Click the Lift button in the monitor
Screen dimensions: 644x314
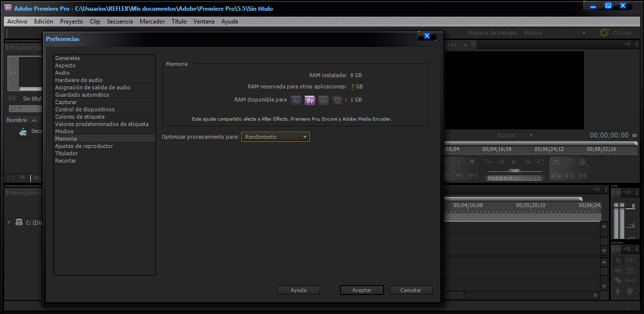pyautogui.click(x=556, y=175)
